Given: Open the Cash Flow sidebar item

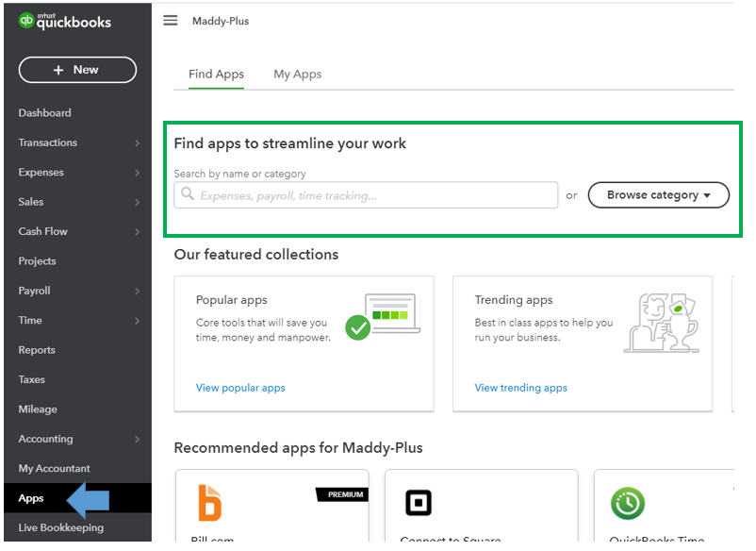Looking at the screenshot, I should [x=43, y=231].
